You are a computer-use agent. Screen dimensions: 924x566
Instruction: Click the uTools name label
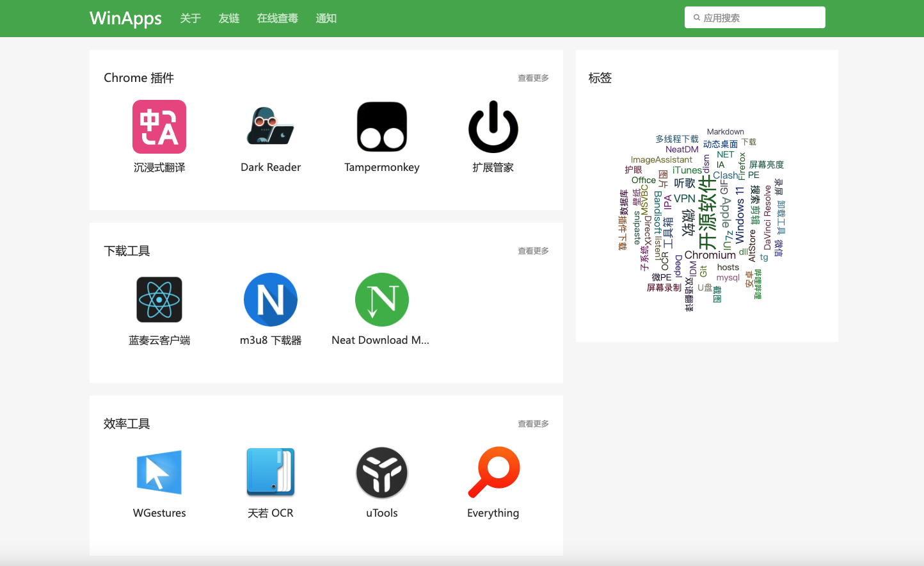[382, 513]
